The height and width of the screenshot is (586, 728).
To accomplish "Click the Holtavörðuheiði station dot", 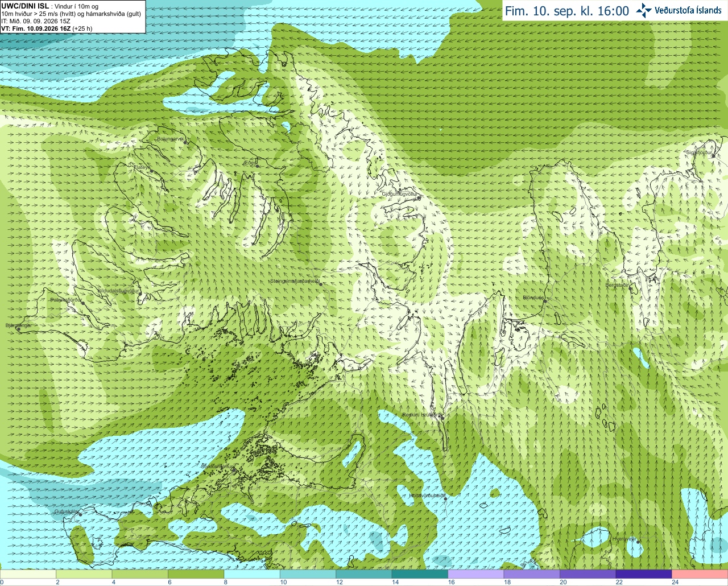I will pos(445,499).
